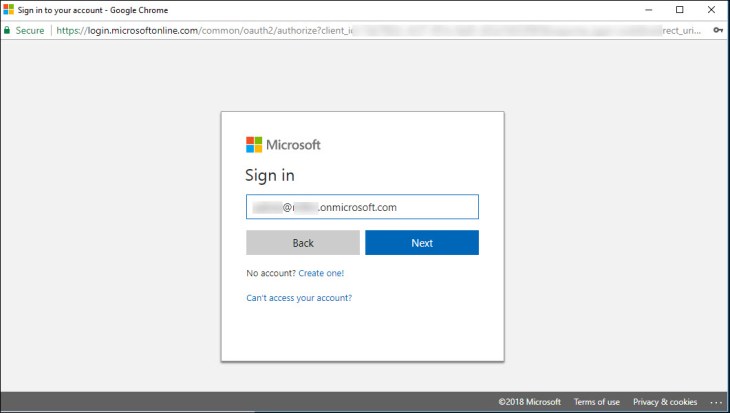
Task: Open the 'Create one!' account link
Action: click(321, 273)
